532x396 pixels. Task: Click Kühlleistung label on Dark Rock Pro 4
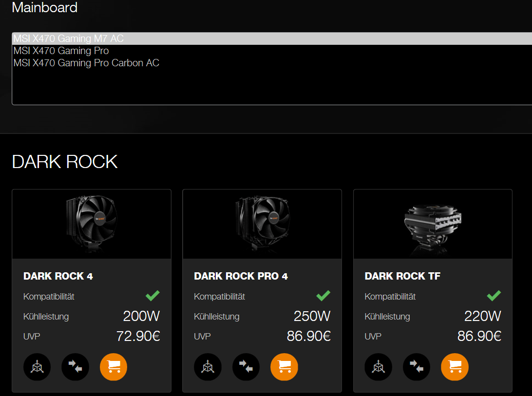click(x=217, y=317)
